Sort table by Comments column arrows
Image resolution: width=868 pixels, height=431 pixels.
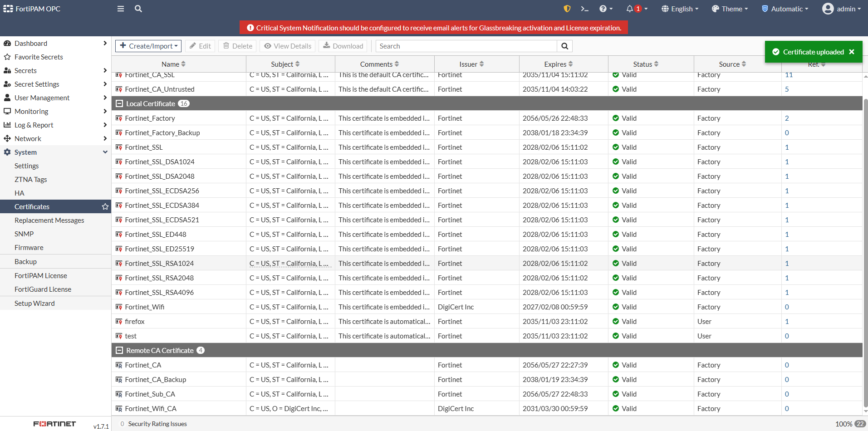[x=397, y=64]
